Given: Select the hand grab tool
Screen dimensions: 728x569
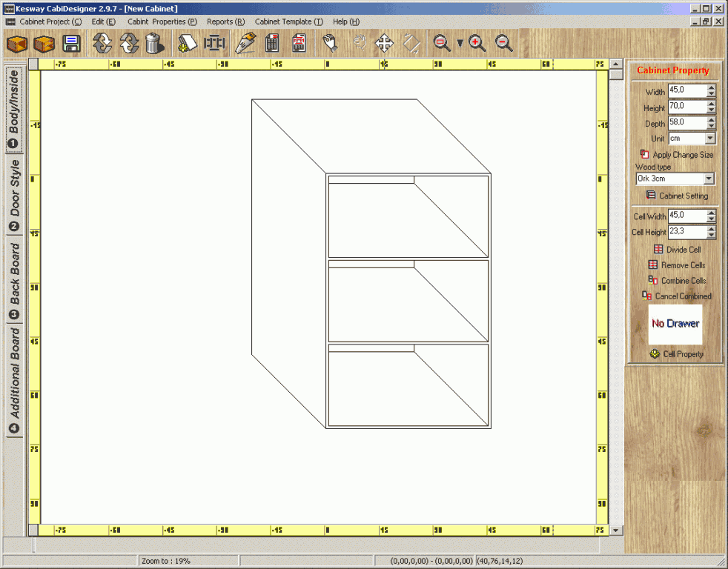Looking at the screenshot, I should pyautogui.click(x=330, y=43).
